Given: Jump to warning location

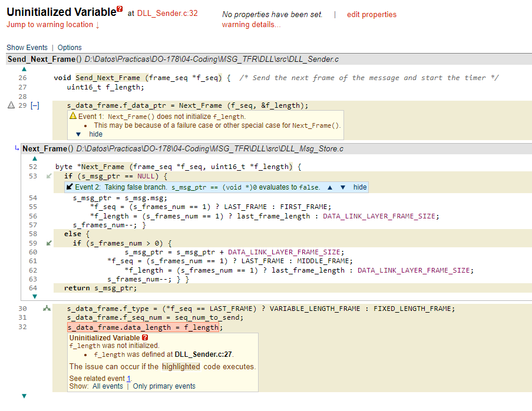Looking at the screenshot, I should pyautogui.click(x=53, y=25).
